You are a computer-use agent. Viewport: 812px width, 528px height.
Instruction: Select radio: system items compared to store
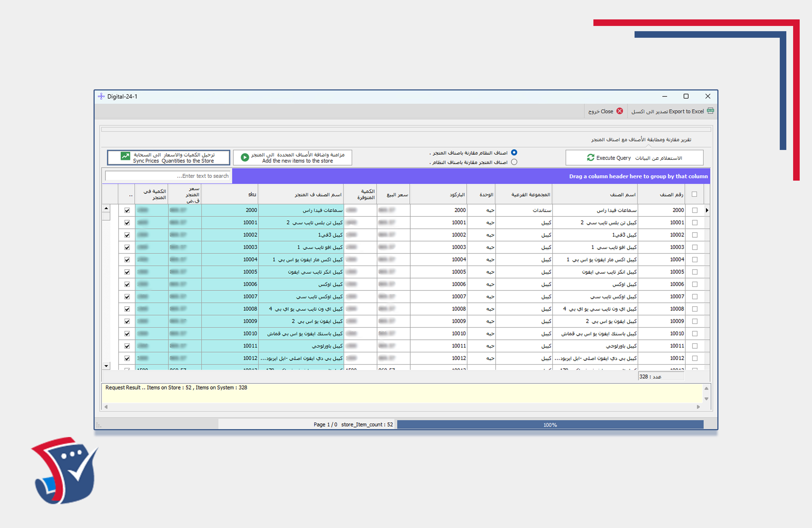click(x=514, y=153)
